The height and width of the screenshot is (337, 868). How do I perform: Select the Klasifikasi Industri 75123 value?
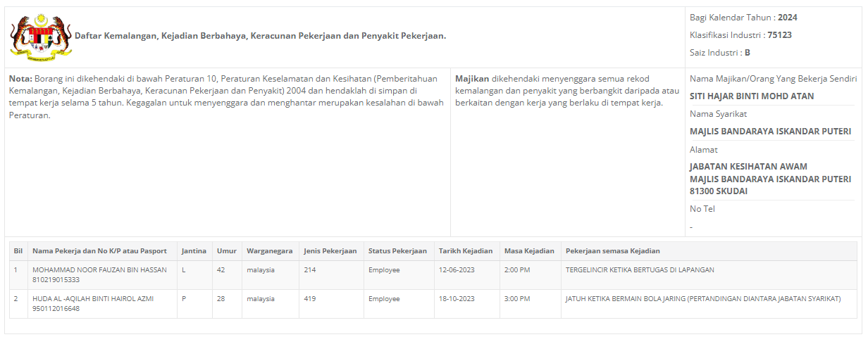coord(779,35)
